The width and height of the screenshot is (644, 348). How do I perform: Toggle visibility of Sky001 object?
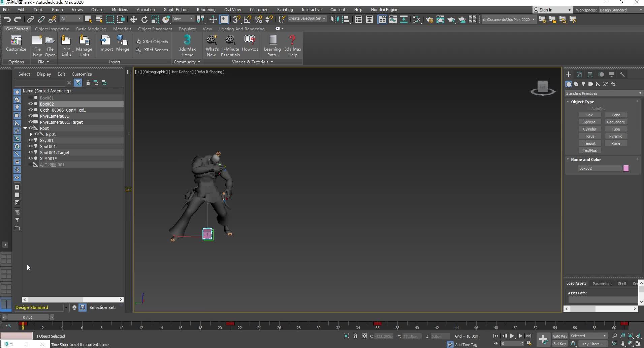click(30, 140)
